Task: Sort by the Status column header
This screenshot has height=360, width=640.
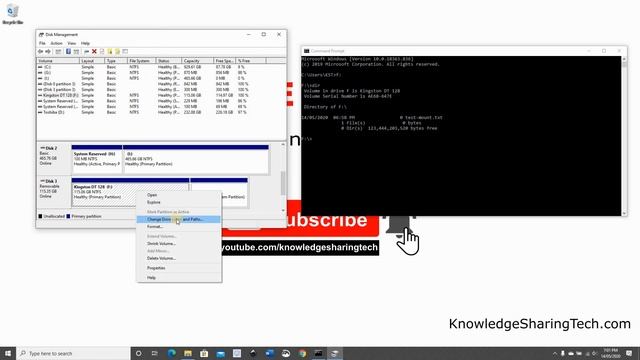Action: (169, 61)
